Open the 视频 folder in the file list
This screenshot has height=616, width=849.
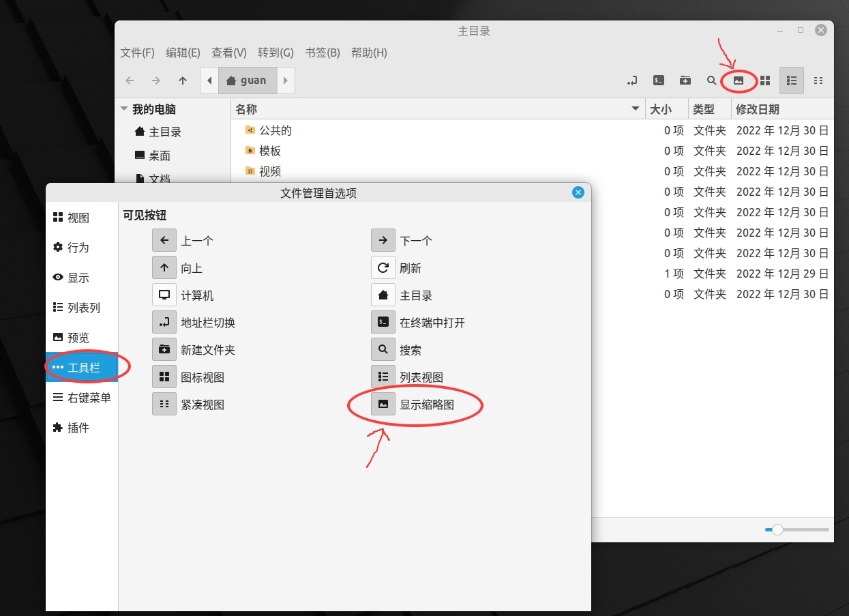pos(270,171)
